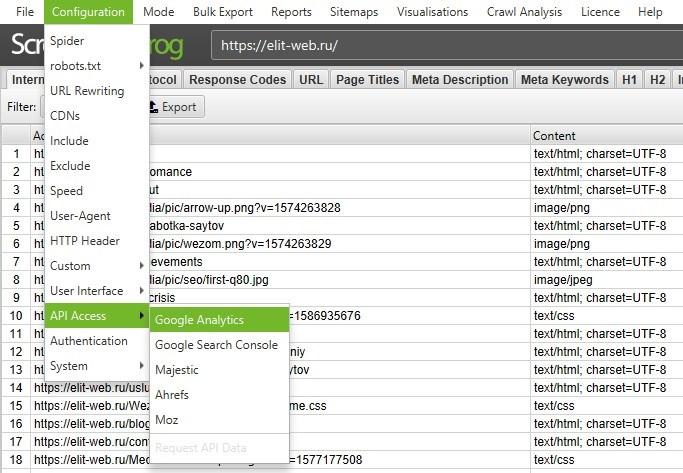
Task: Open HTTP Header configuration
Action: (97, 241)
